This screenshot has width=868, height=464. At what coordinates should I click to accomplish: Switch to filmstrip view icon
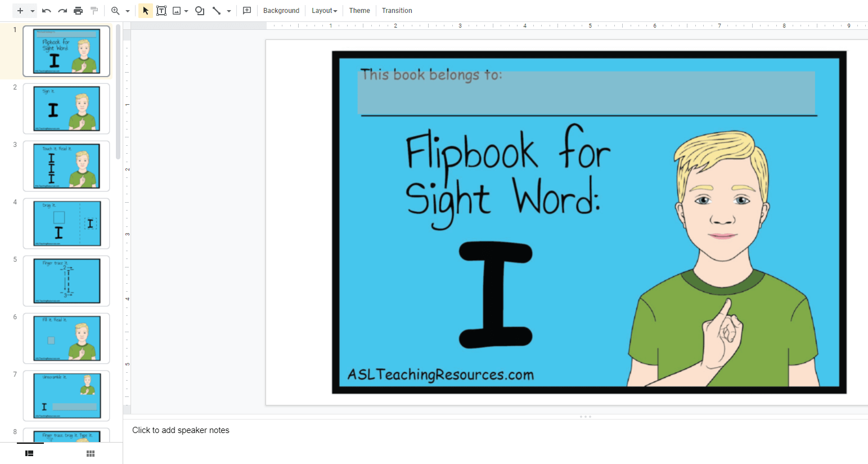29,453
